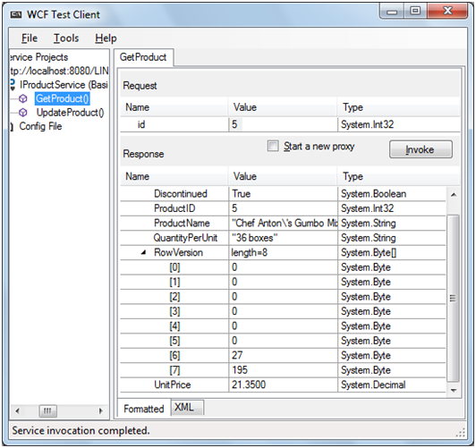
Task: Click the tree pane right scroll arrow
Action: (101, 411)
